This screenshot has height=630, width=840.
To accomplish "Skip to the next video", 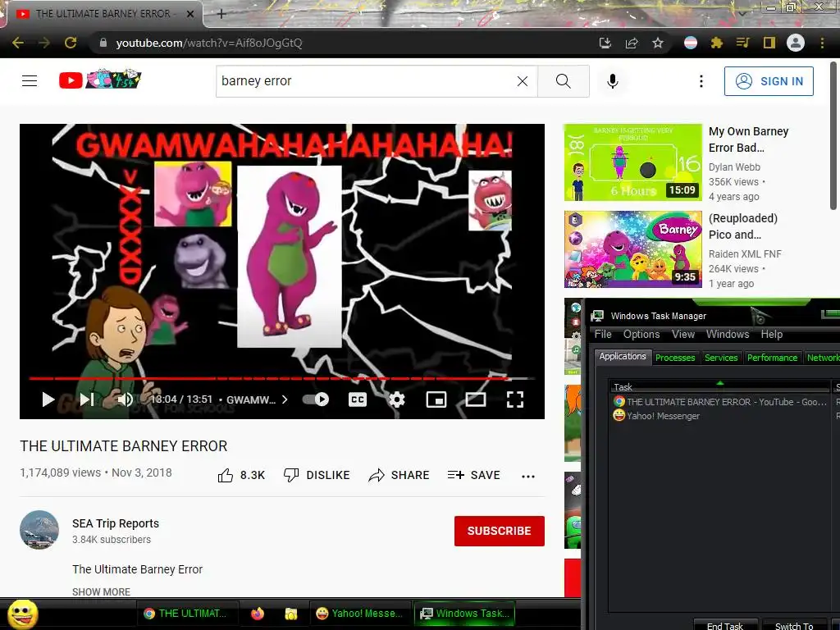I will pyautogui.click(x=87, y=399).
